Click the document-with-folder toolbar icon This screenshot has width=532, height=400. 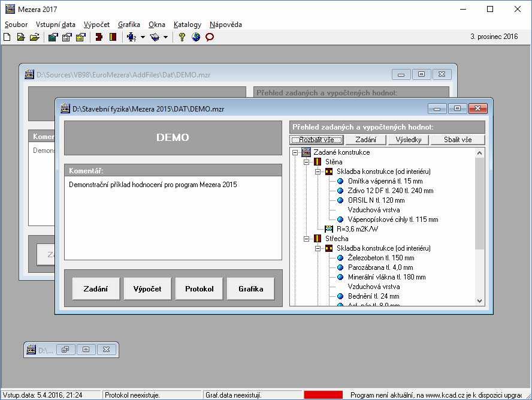point(21,37)
